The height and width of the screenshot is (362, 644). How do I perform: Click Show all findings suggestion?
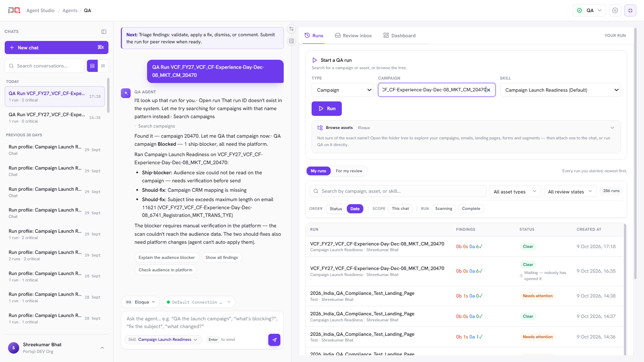(222, 258)
